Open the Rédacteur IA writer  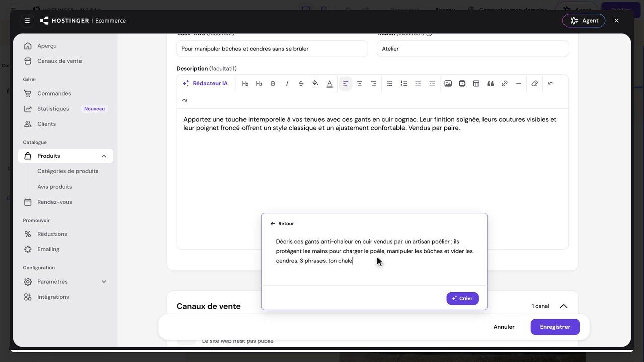coord(205,84)
